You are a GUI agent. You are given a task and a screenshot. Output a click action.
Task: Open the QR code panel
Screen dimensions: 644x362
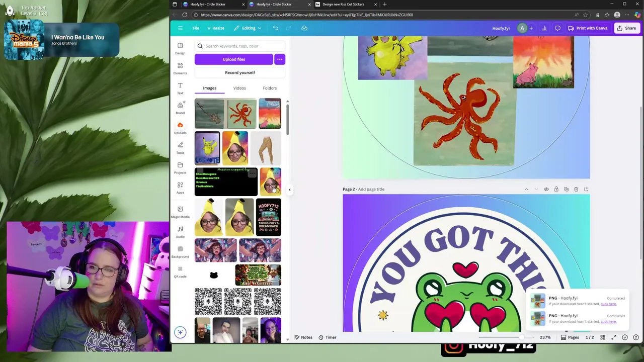(x=180, y=271)
